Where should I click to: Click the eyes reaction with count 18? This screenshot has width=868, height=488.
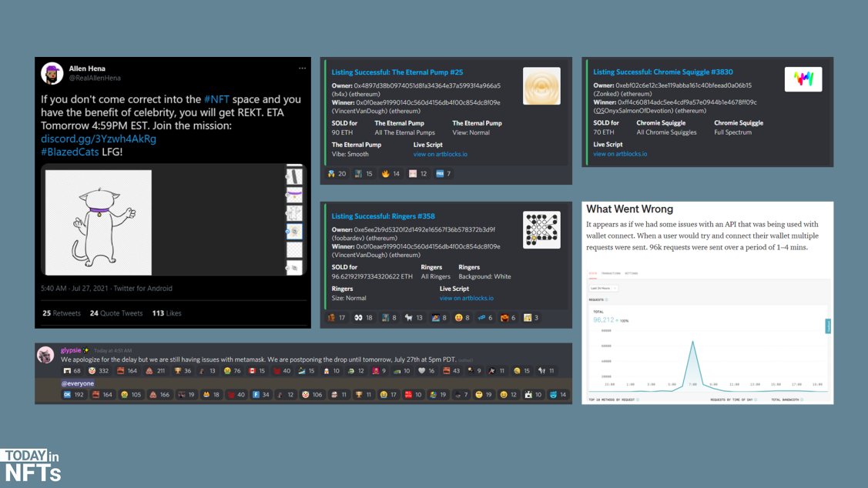tap(364, 318)
